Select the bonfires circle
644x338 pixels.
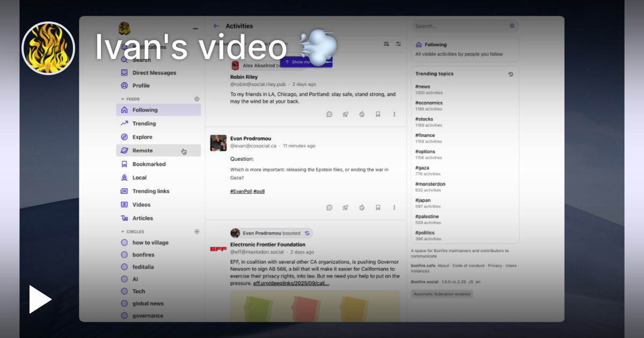(144, 255)
